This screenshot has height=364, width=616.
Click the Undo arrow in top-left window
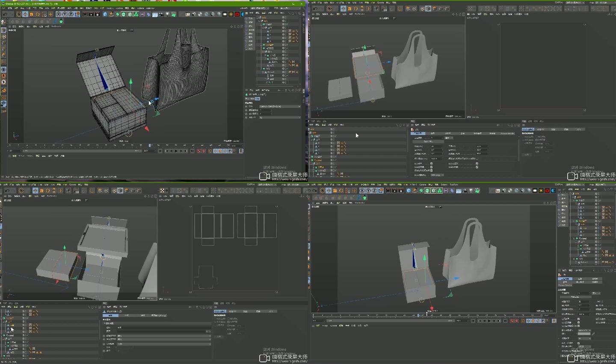5,14
